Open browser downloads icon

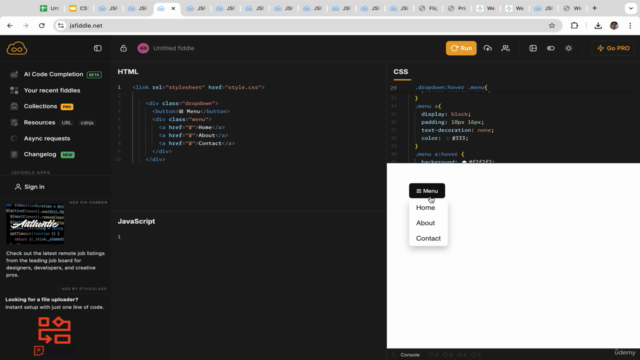598,25
